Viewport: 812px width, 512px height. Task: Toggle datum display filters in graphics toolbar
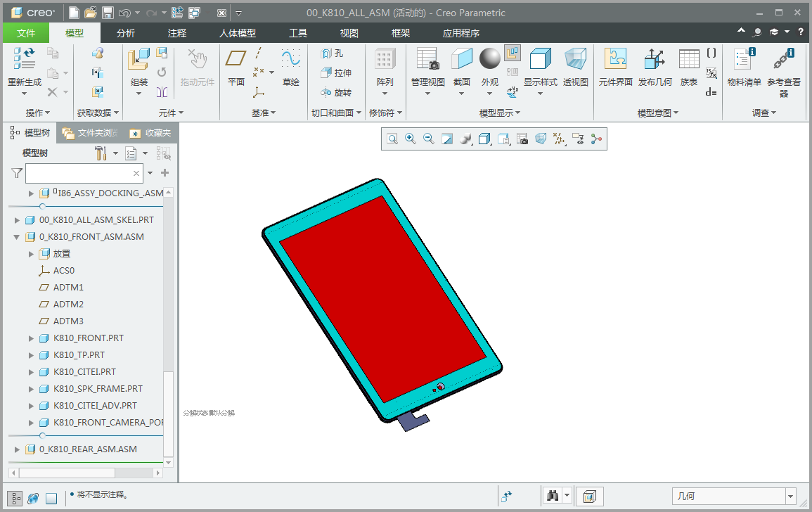coord(559,139)
